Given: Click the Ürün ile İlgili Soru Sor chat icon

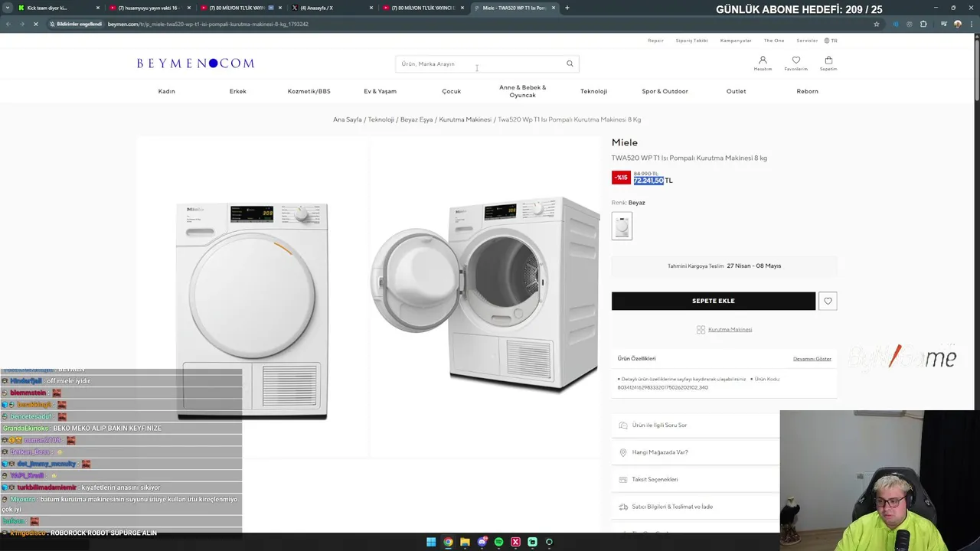Looking at the screenshot, I should click(x=623, y=425).
